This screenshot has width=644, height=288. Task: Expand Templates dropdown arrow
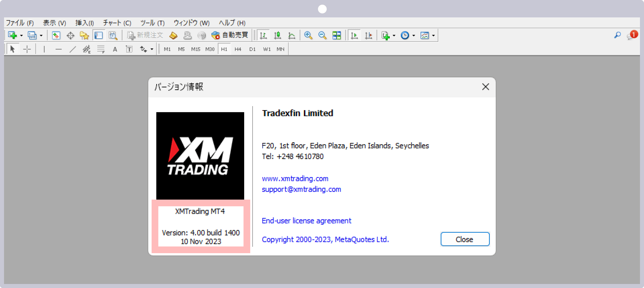click(x=433, y=35)
